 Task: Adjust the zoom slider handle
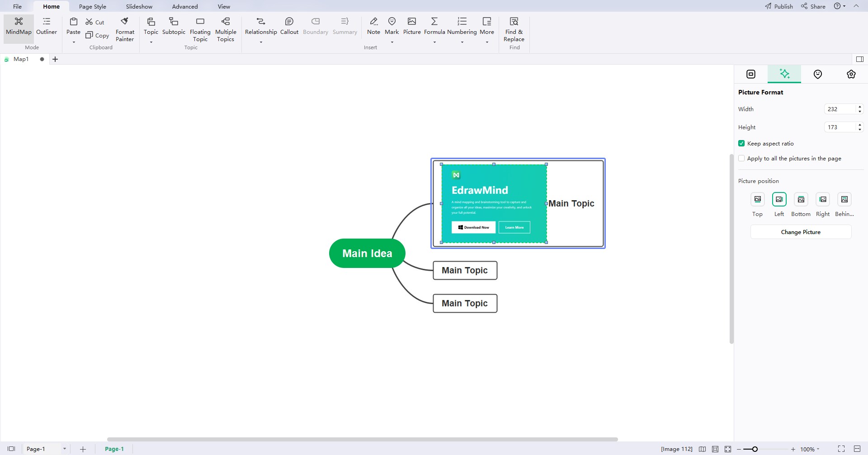(755, 449)
